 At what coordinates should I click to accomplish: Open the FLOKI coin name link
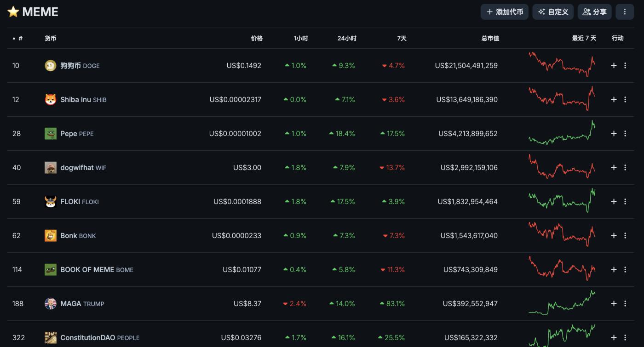point(80,202)
